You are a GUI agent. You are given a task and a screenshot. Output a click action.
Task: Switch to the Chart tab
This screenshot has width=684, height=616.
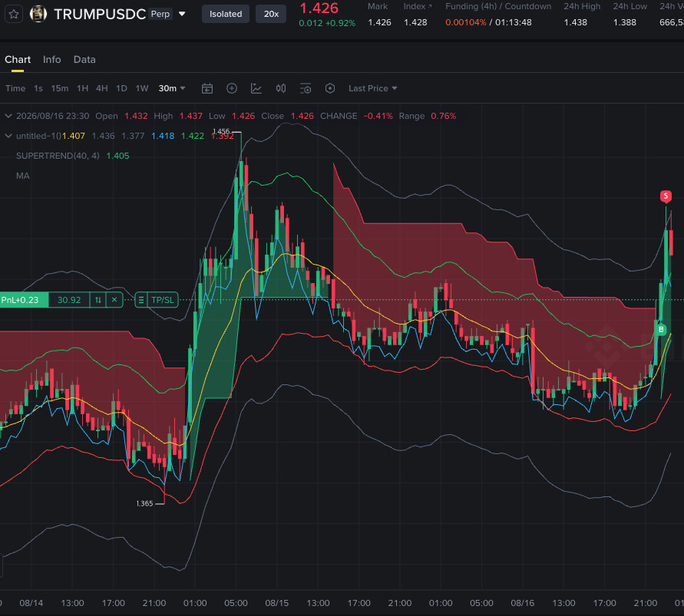pyautogui.click(x=18, y=60)
